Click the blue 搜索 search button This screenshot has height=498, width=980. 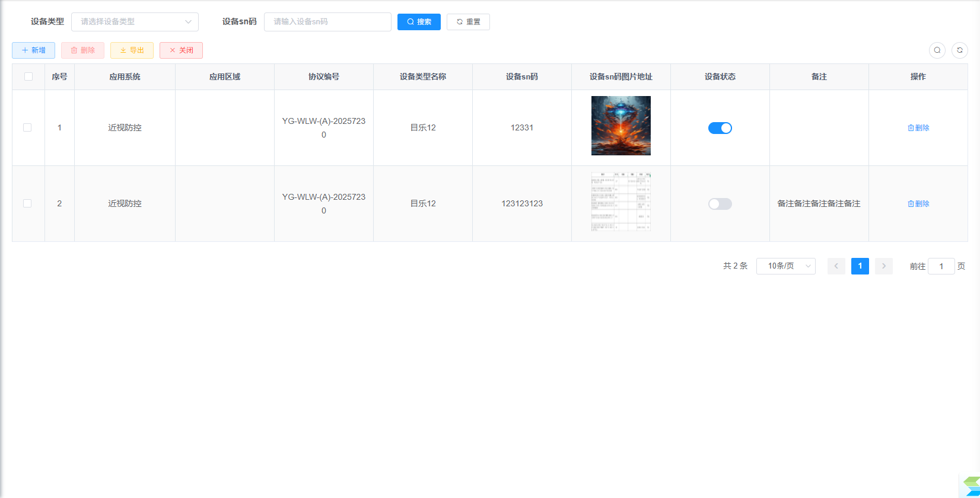[x=419, y=22]
